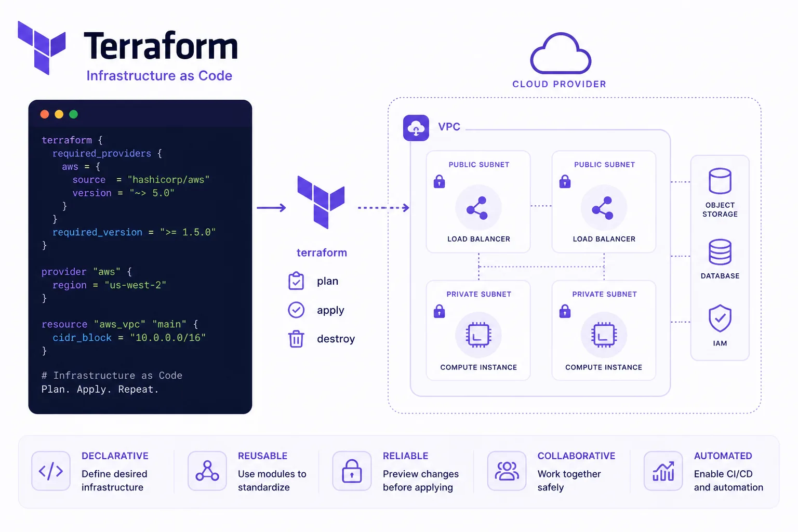798x532 pixels.
Task: Click the apply checkmark circle icon
Action: coord(296,310)
